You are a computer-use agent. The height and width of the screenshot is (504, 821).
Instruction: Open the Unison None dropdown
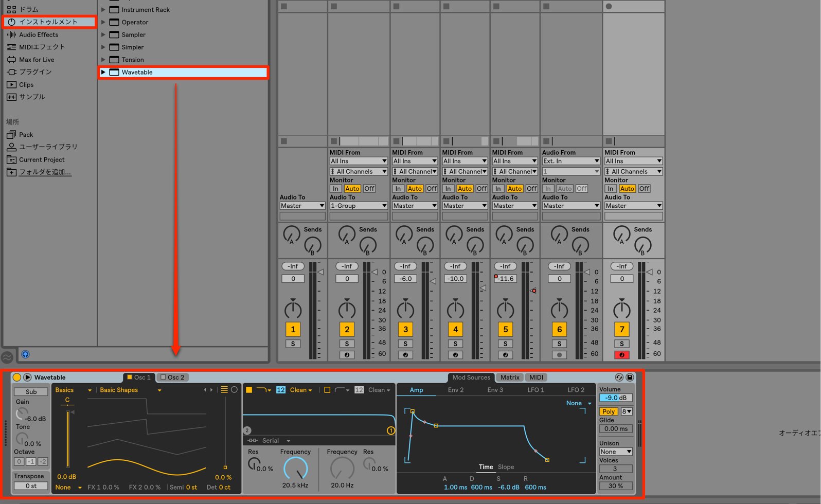(616, 452)
